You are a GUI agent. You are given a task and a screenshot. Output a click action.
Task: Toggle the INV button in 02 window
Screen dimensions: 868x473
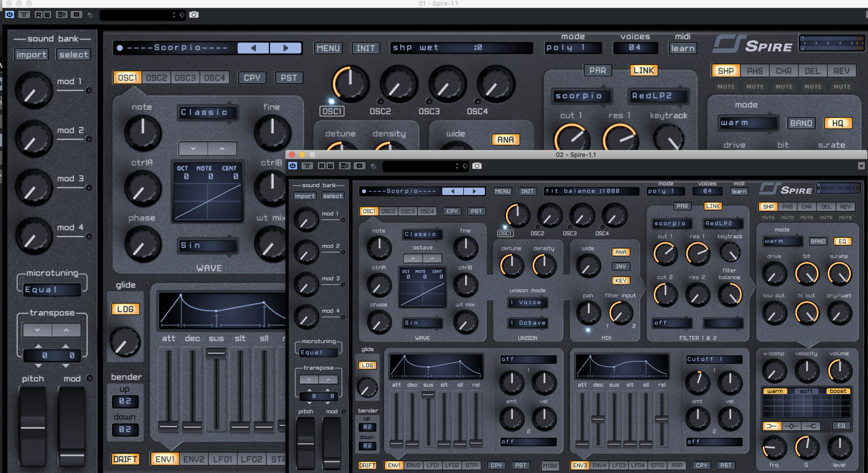[x=620, y=267]
